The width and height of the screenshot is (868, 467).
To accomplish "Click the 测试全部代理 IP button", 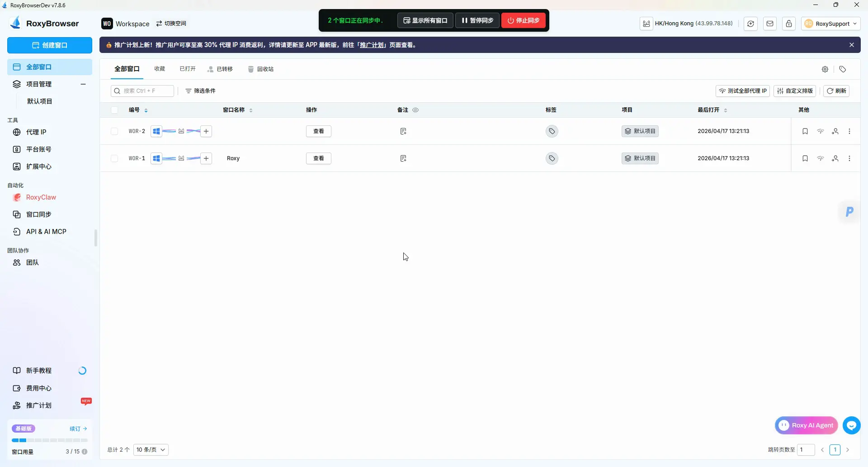I will [743, 91].
